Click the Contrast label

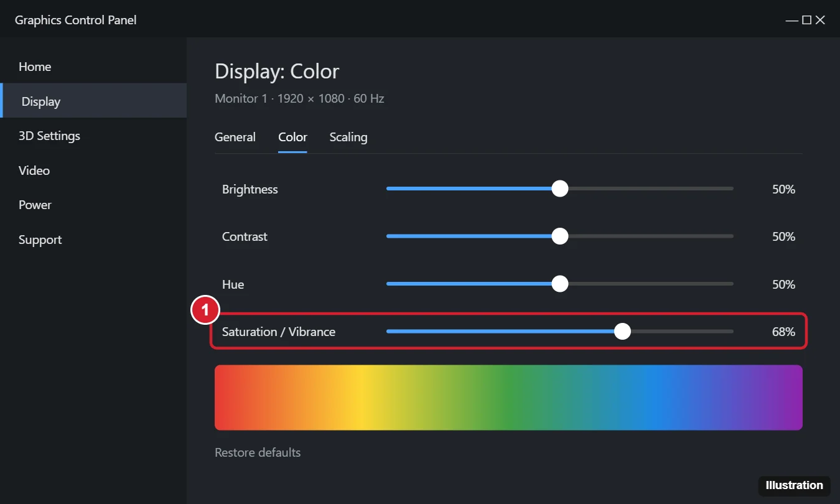click(x=245, y=236)
